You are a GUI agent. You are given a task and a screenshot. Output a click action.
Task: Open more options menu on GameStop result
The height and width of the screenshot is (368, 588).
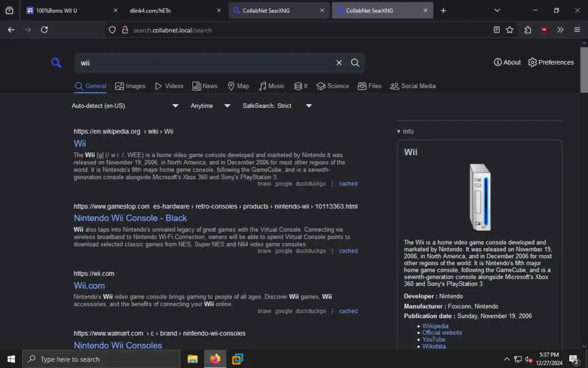click(x=333, y=251)
